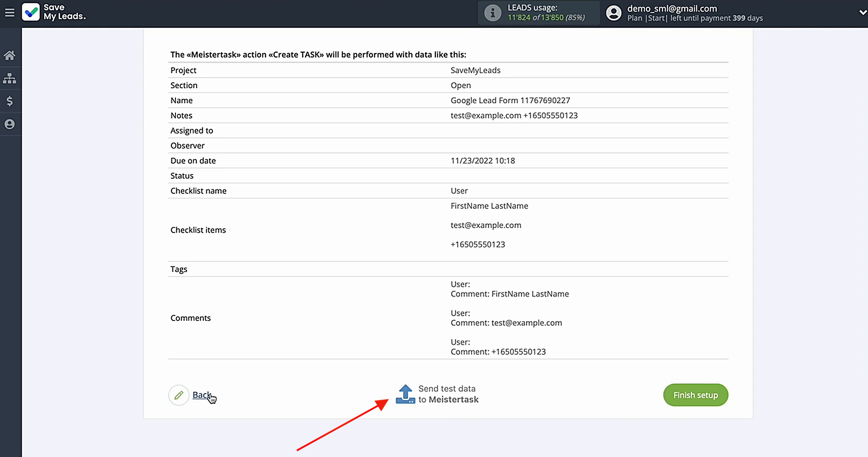
Task: Click the leads usage info icon
Action: (493, 13)
